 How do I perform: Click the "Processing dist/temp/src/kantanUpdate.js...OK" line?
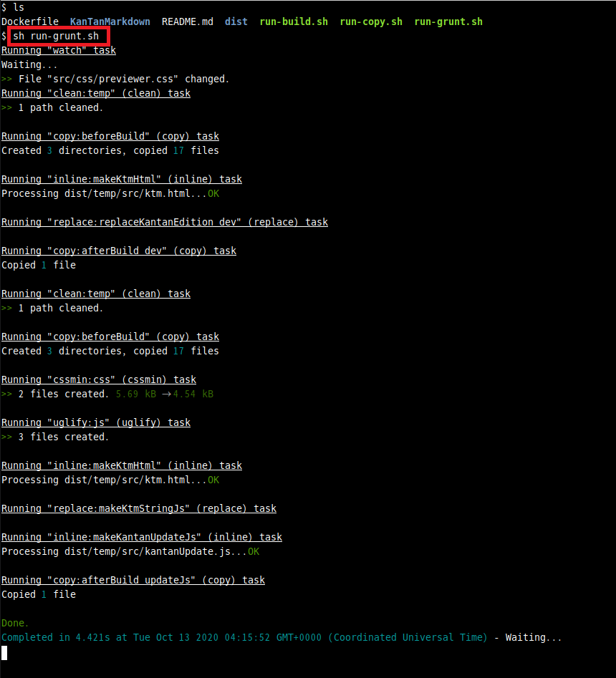point(130,551)
